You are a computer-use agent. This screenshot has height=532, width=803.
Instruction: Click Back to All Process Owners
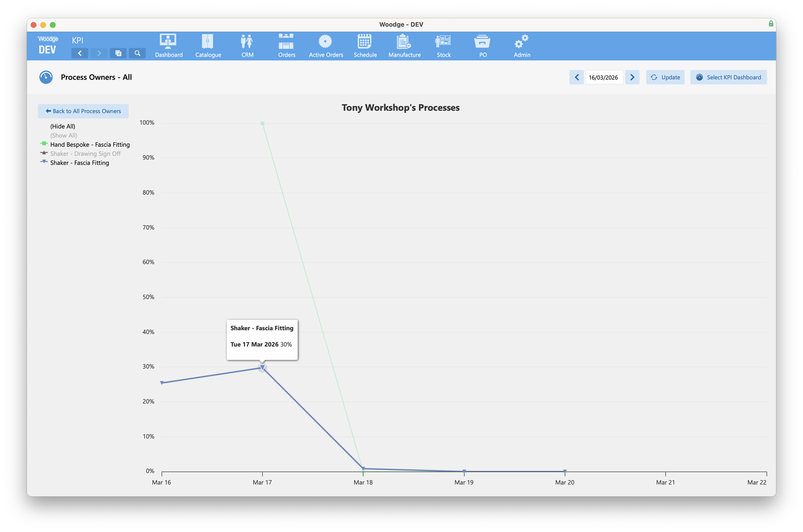coord(83,111)
